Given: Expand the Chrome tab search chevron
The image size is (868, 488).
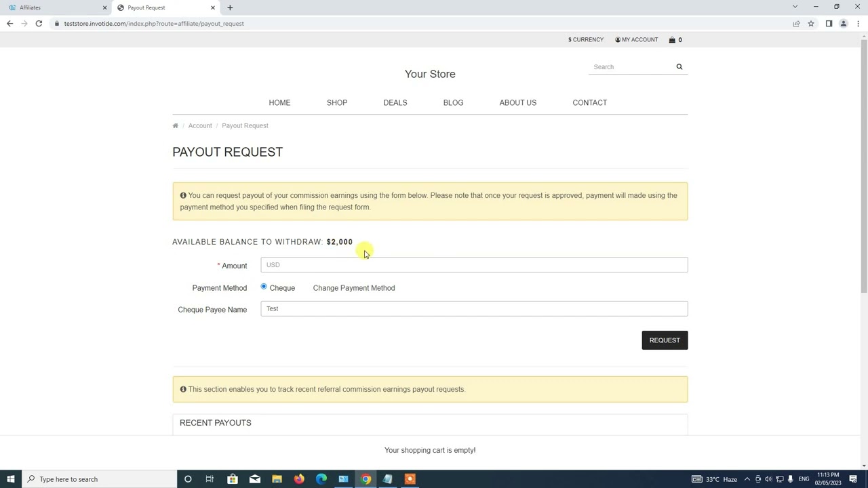Looking at the screenshot, I should (795, 7).
